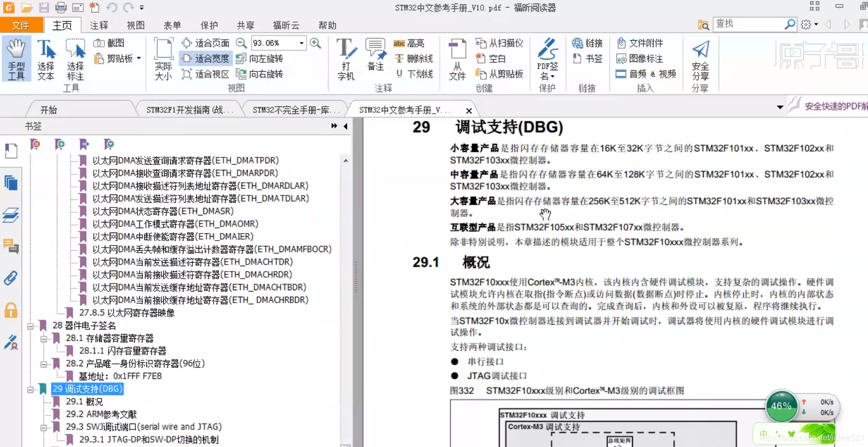
Task: Open the File (文件) menu
Action: tap(21, 25)
